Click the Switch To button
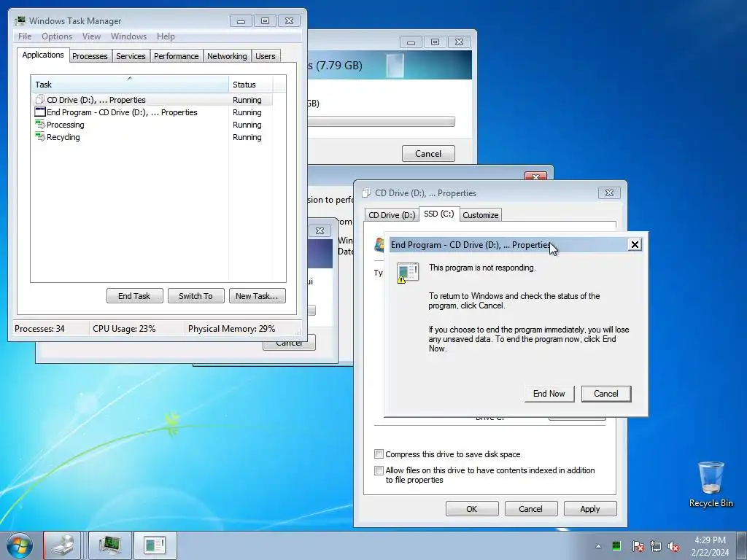This screenshot has width=747, height=560. point(196,296)
